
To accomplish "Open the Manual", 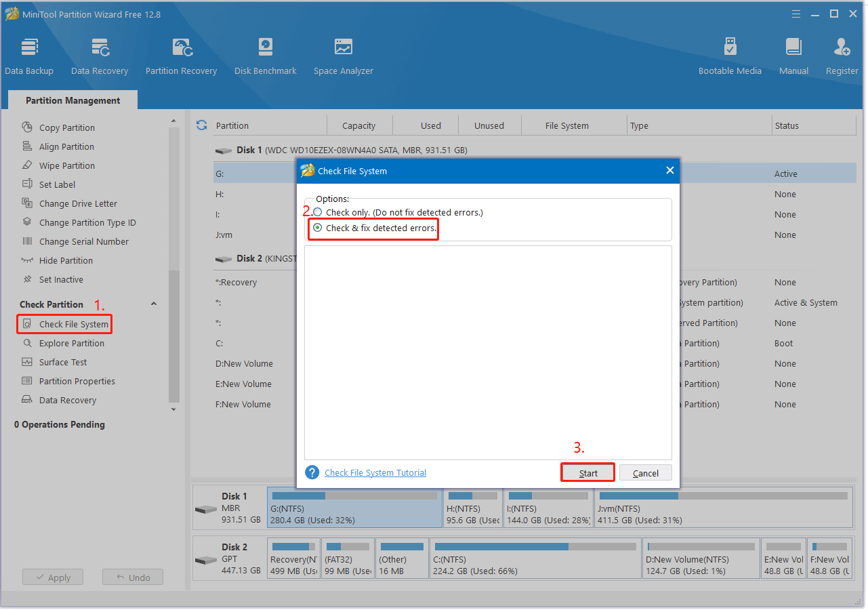I will pyautogui.click(x=793, y=54).
